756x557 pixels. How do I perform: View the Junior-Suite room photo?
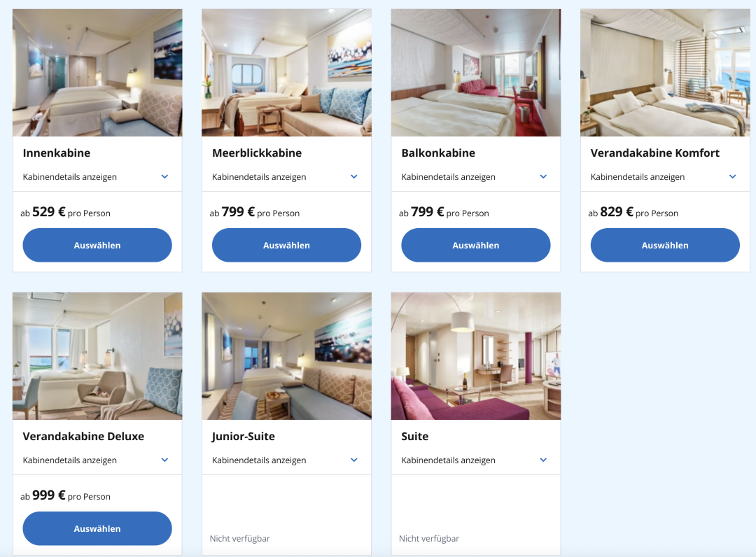coord(286,356)
